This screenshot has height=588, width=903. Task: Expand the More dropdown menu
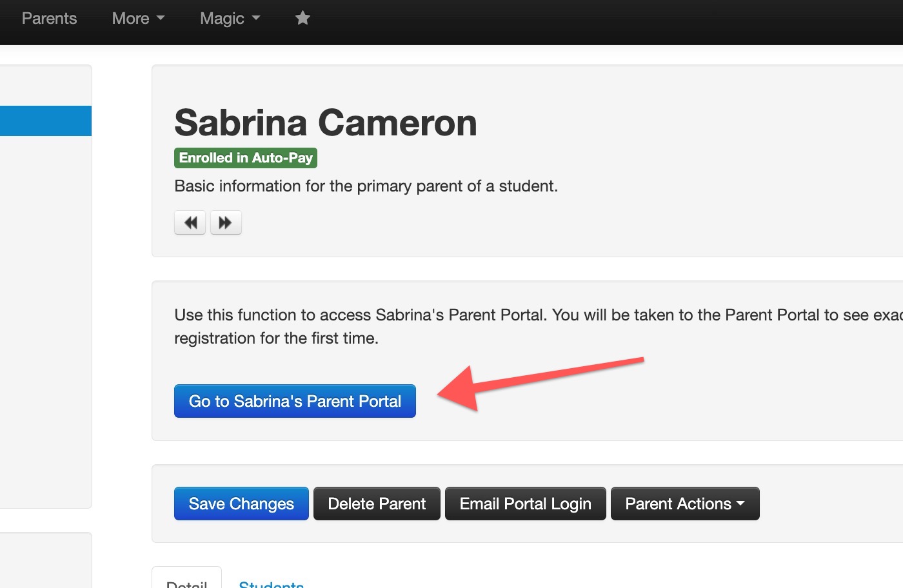point(138,18)
